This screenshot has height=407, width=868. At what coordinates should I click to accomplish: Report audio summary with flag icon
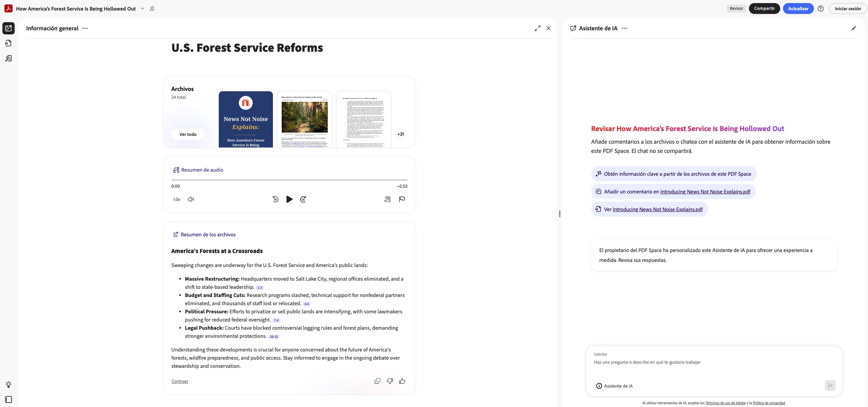[402, 199]
